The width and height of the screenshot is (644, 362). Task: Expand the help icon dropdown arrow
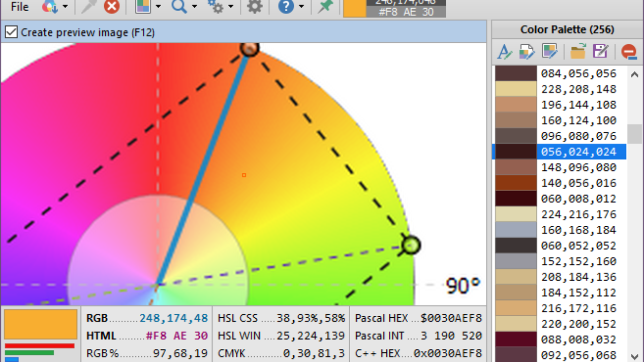pos(301,7)
